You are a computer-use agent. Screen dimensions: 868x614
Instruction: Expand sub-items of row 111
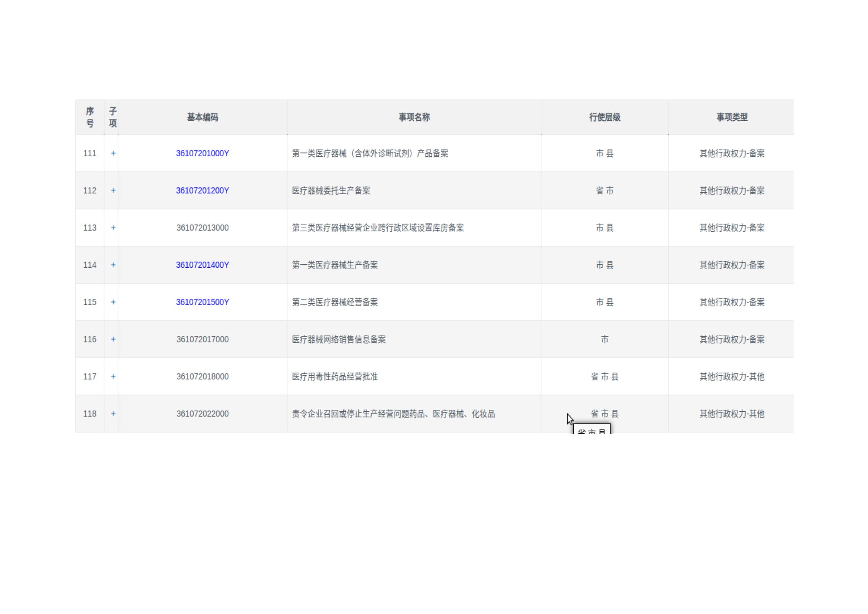[x=113, y=153]
